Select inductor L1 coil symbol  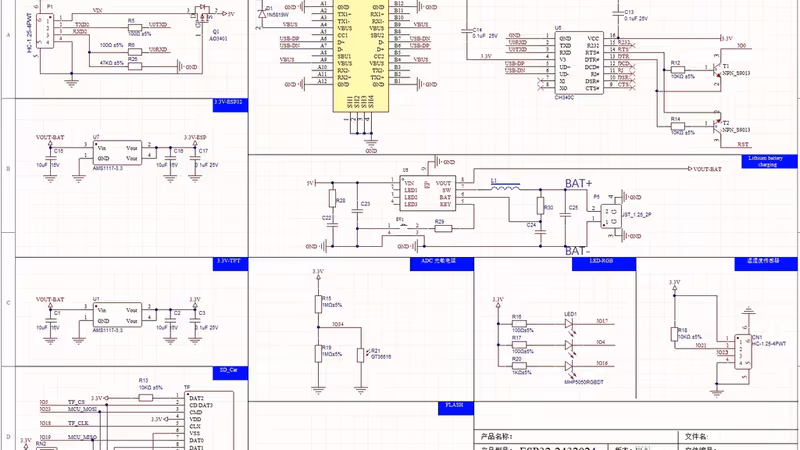[505, 187]
